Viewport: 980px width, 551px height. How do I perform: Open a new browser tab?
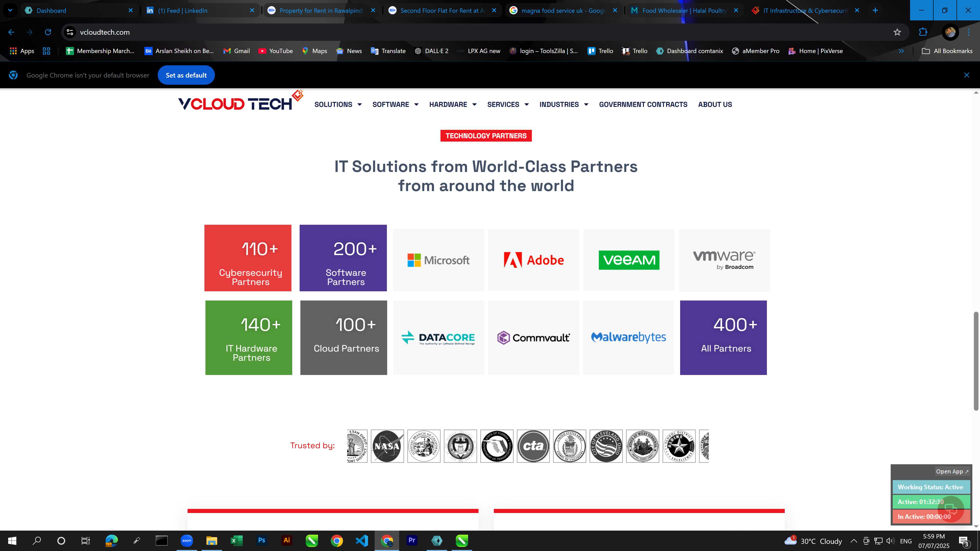coord(875,10)
